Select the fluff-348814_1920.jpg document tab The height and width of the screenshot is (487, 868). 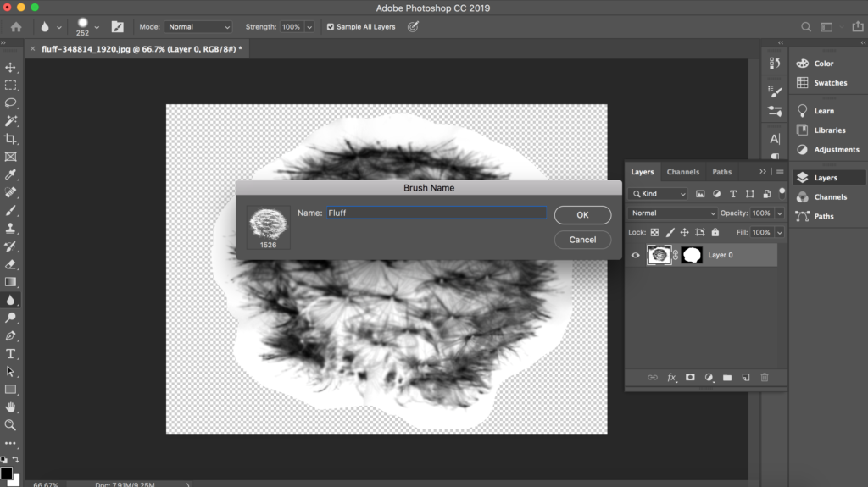point(142,49)
